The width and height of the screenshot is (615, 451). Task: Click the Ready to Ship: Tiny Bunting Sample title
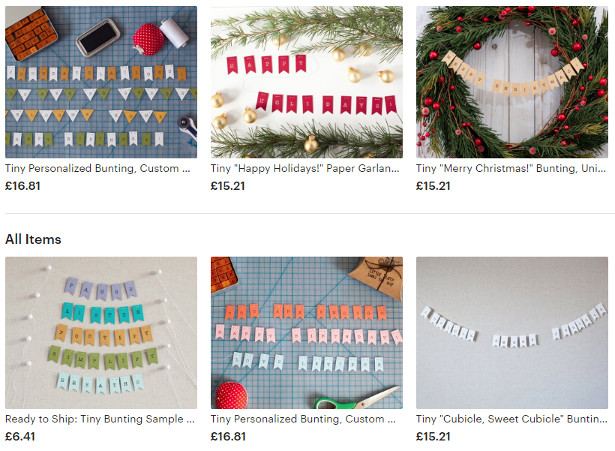point(100,419)
